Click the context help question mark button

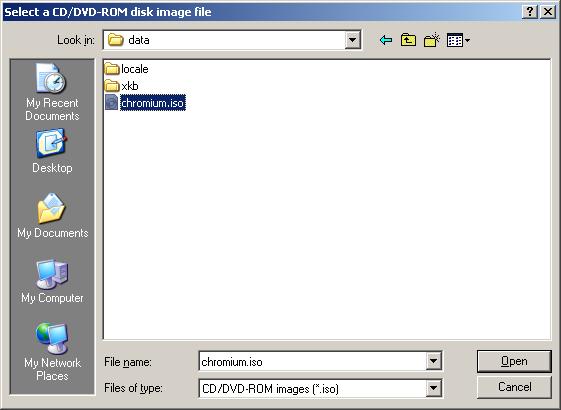[x=530, y=12]
